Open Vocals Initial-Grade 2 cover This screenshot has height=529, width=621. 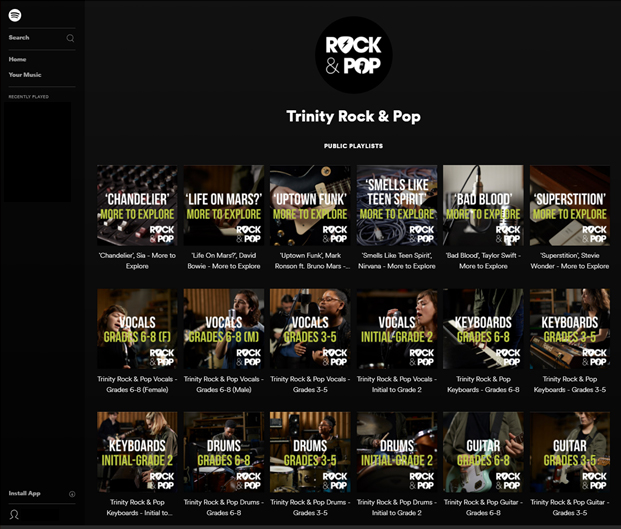click(x=397, y=329)
